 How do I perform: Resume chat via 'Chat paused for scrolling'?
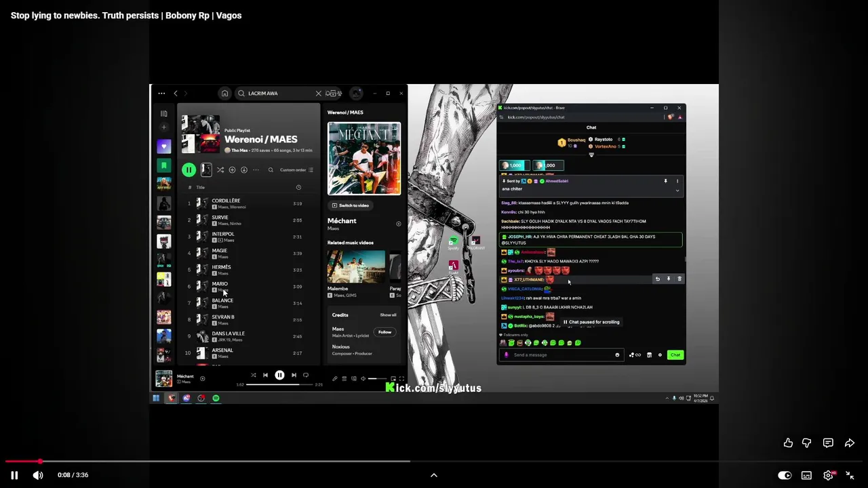click(x=591, y=322)
